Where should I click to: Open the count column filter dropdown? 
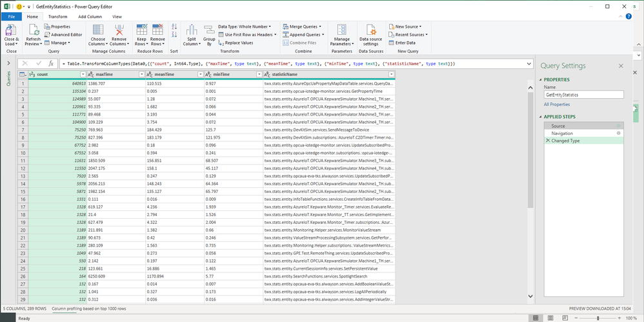pos(83,74)
